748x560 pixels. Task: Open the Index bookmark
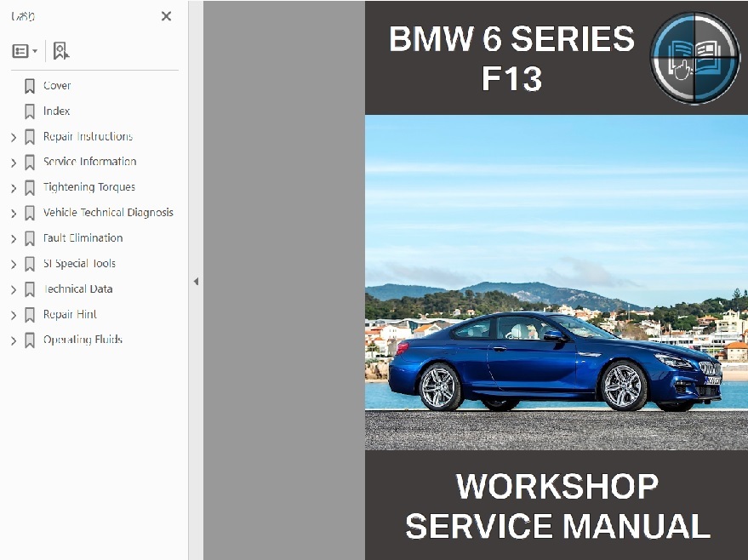pyautogui.click(x=56, y=111)
